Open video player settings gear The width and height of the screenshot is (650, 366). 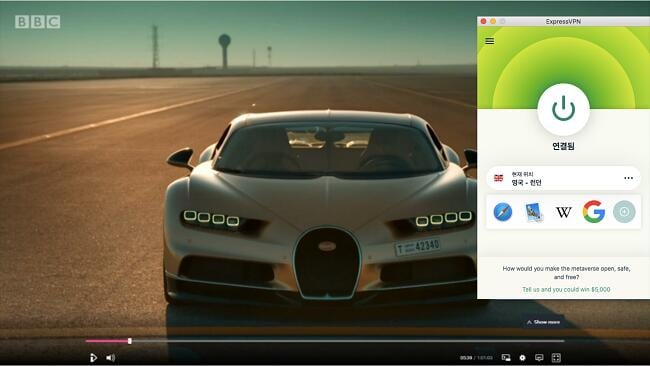[522, 358]
